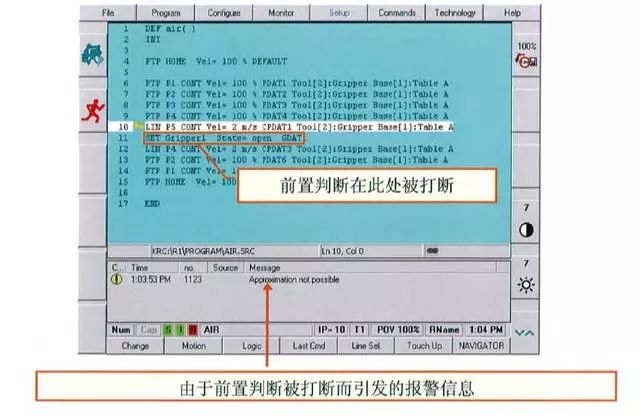Click the Logic softkey
This screenshot has width=640, height=416.
[x=251, y=346]
